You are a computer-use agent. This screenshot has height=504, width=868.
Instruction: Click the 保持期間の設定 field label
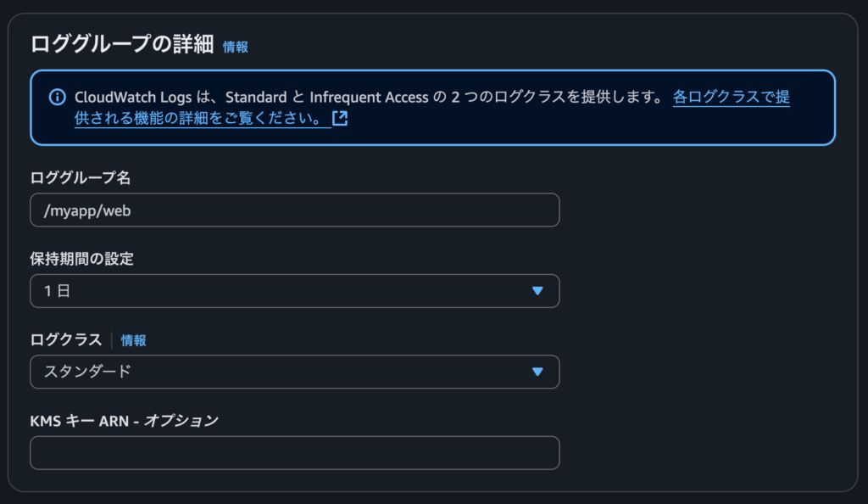[82, 259]
